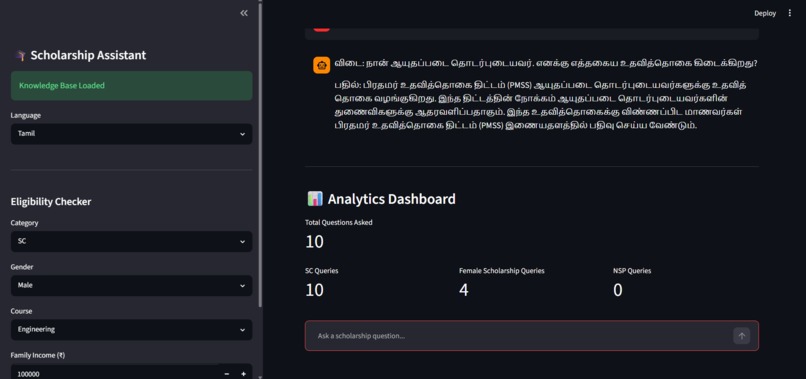Click the Family Income (₹) label
This screenshot has height=379, width=806.
pos(38,355)
